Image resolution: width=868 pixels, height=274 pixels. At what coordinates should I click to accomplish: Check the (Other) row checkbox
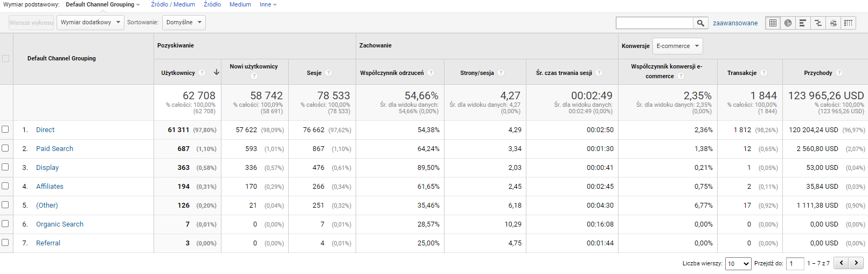tap(5, 205)
